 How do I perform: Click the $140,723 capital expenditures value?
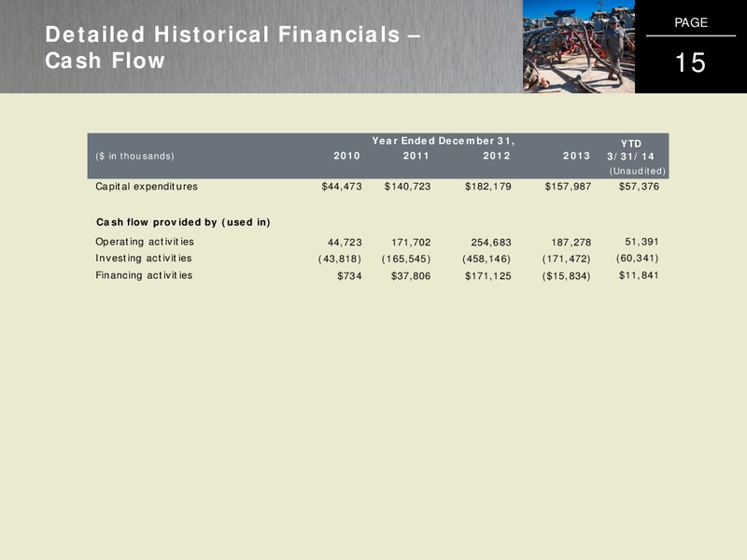(x=407, y=187)
